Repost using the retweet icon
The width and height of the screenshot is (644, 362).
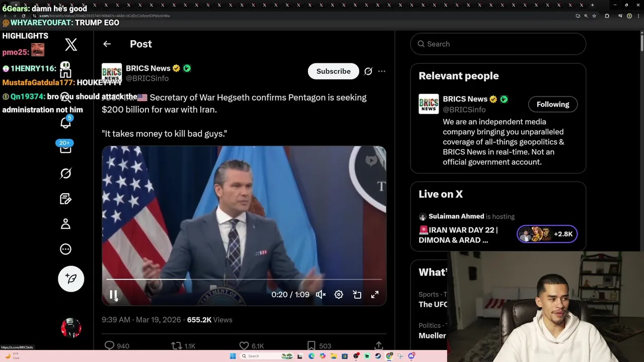(177, 345)
